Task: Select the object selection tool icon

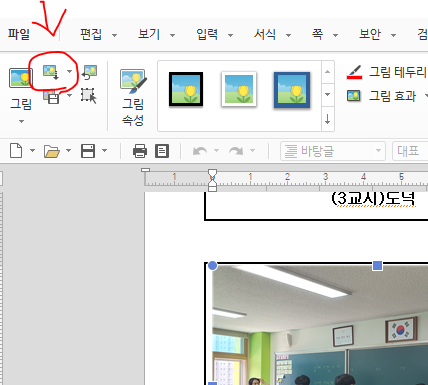Action: (x=89, y=96)
